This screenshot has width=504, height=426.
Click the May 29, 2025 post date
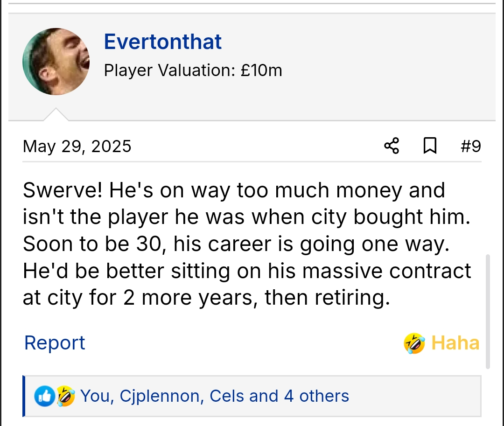[77, 147]
